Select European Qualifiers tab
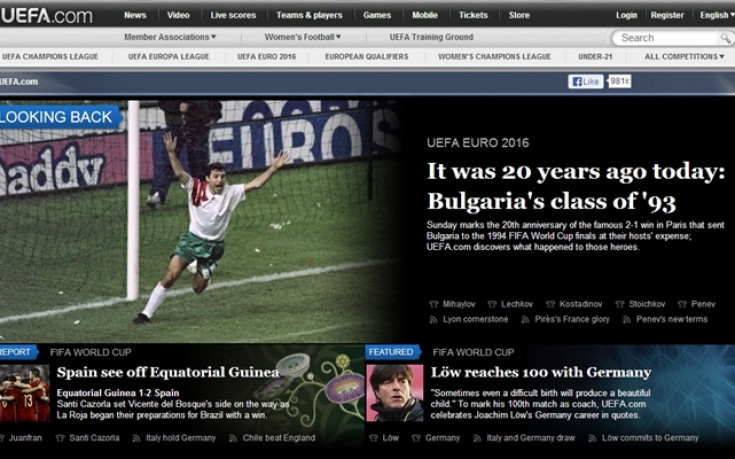This screenshot has height=459, width=735. pyautogui.click(x=367, y=57)
